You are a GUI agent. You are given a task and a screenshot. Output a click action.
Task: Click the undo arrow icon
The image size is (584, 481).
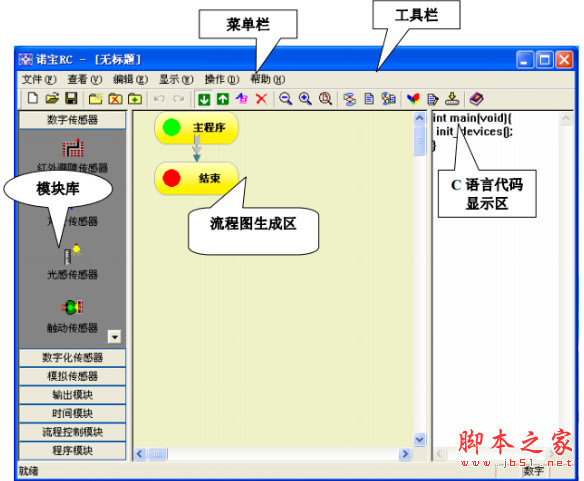159,99
